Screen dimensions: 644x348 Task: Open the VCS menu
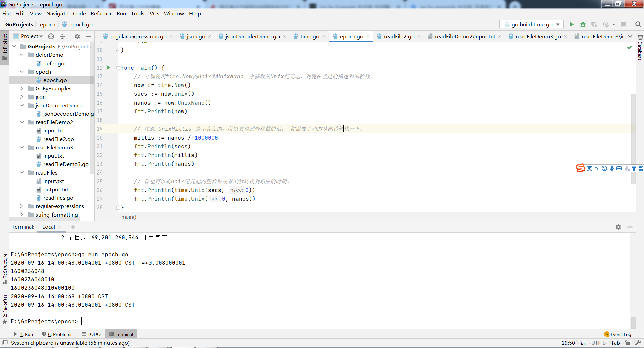tap(154, 13)
